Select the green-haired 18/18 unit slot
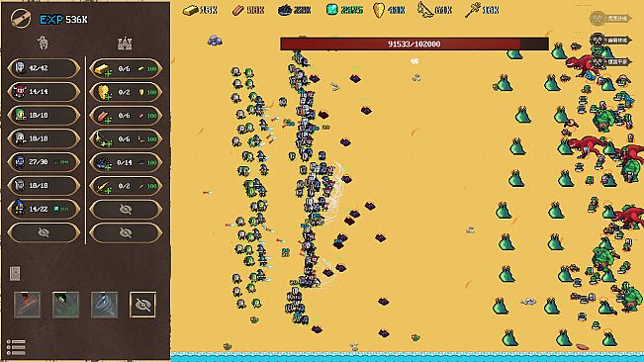This screenshot has width=644, height=362. 44,116
